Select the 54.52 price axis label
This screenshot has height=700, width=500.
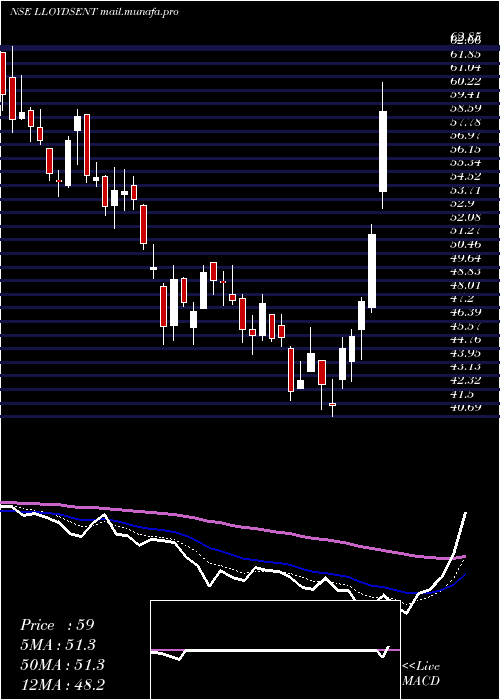click(466, 176)
